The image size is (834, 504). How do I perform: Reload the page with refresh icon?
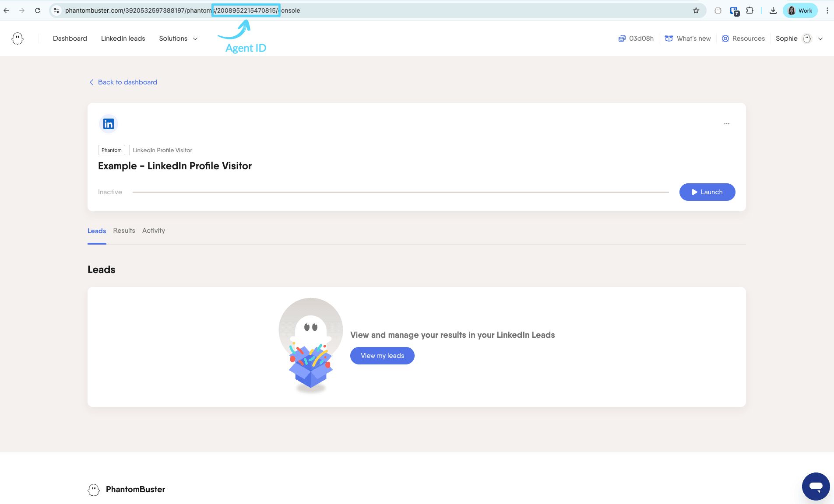tap(38, 10)
